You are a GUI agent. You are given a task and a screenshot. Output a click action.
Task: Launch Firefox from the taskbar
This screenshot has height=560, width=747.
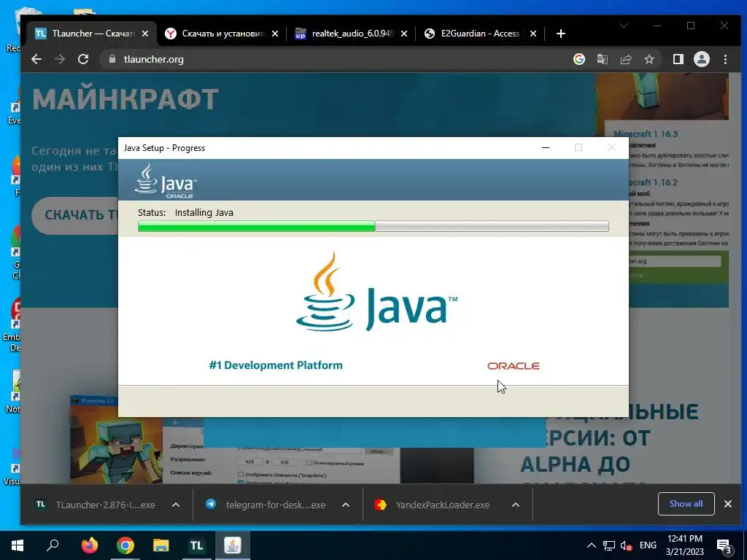(89, 545)
